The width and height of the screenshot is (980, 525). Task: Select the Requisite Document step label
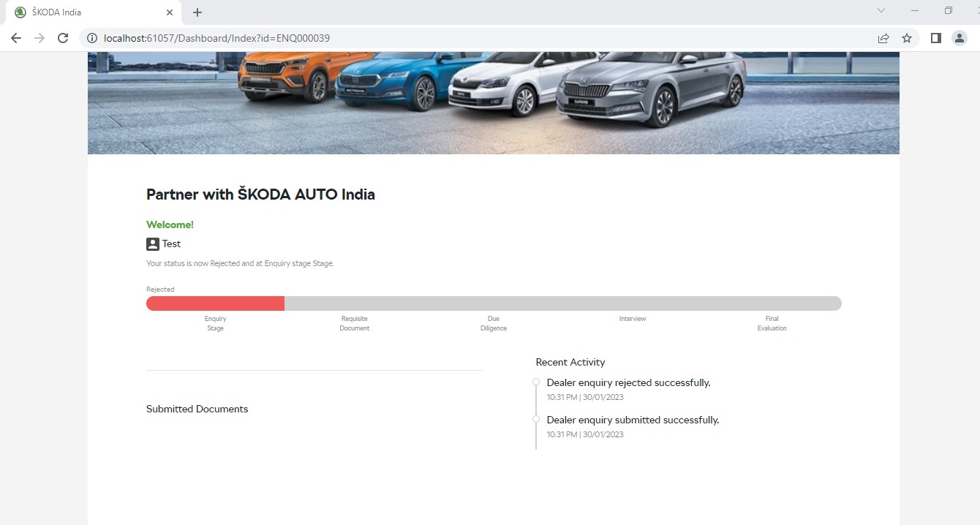click(355, 323)
